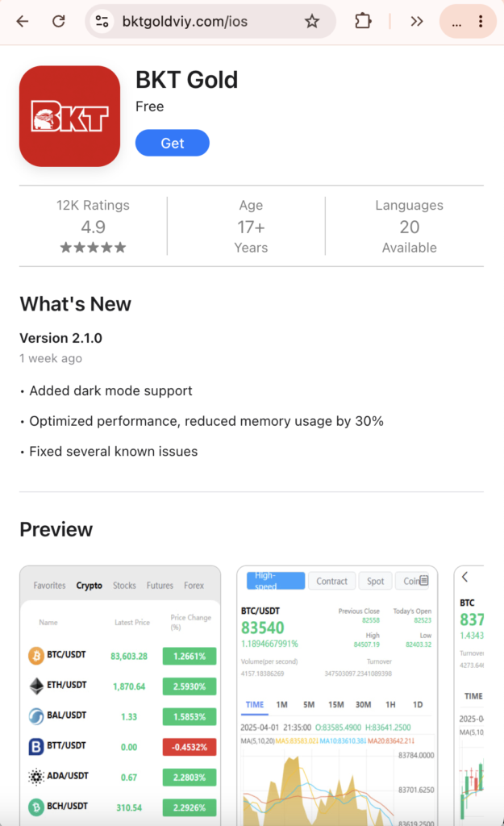Select the Contract tab in chart preview

coord(331,581)
